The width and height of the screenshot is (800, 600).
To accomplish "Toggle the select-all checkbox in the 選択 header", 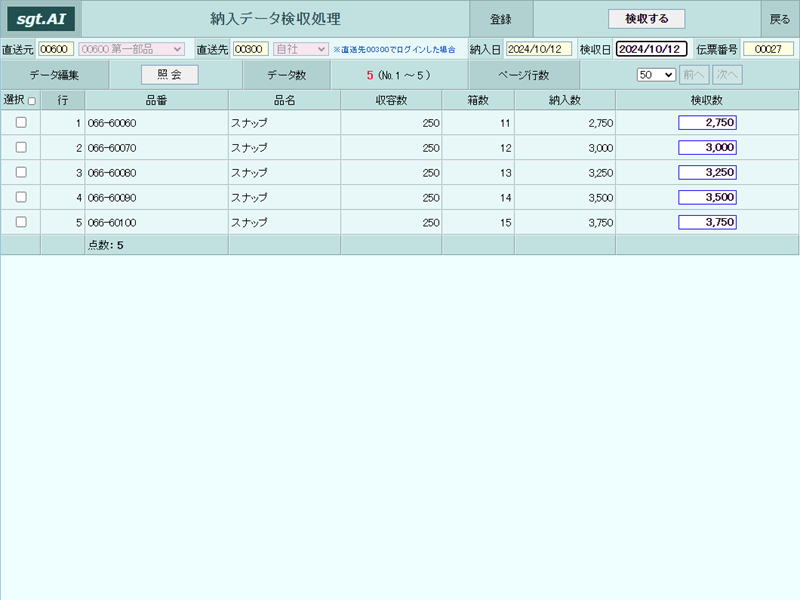I will pyautogui.click(x=32, y=101).
